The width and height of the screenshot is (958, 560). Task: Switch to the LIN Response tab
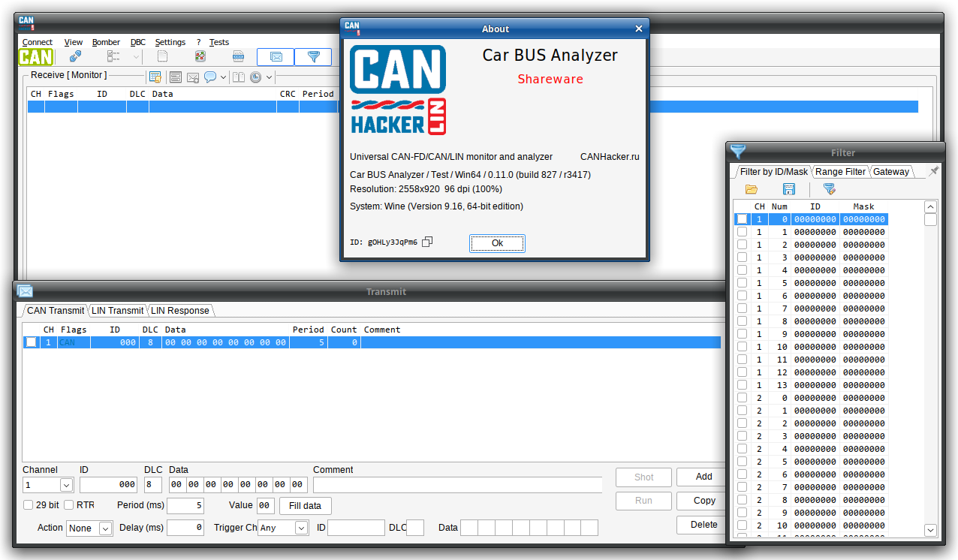coord(179,310)
